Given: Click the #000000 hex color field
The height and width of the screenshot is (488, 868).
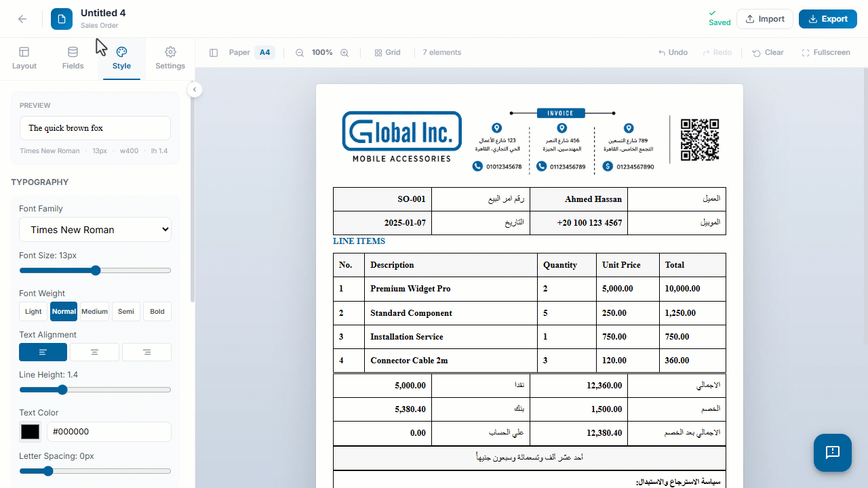Looking at the screenshot, I should 108,432.
